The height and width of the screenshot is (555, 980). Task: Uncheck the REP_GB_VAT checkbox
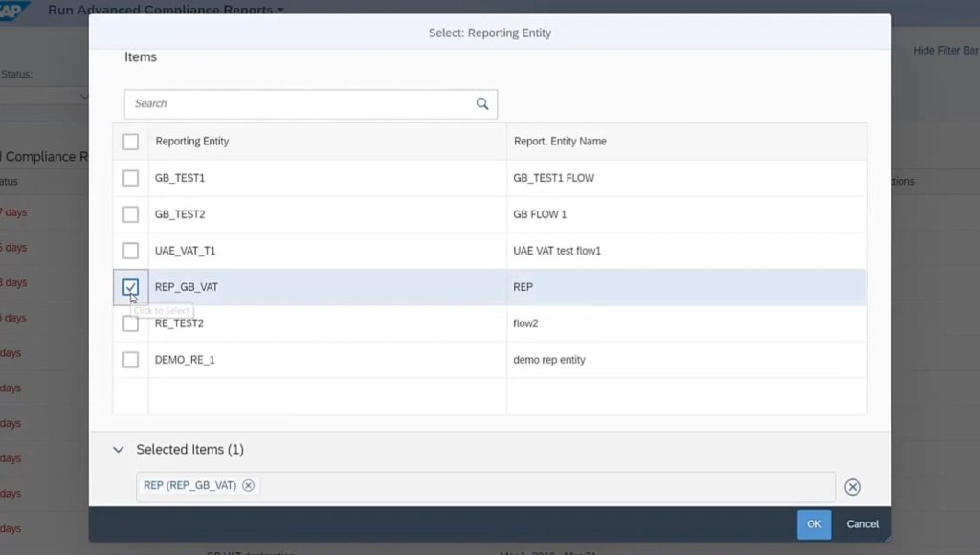(131, 287)
